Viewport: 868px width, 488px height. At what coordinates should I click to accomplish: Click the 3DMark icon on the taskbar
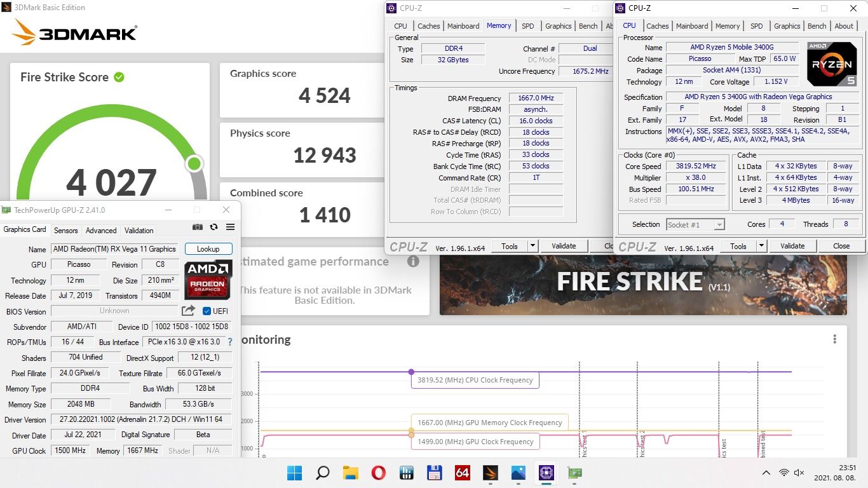tap(490, 473)
